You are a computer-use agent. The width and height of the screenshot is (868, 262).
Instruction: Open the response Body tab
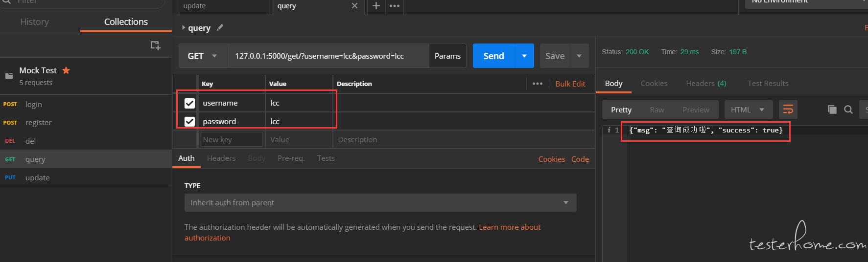613,84
